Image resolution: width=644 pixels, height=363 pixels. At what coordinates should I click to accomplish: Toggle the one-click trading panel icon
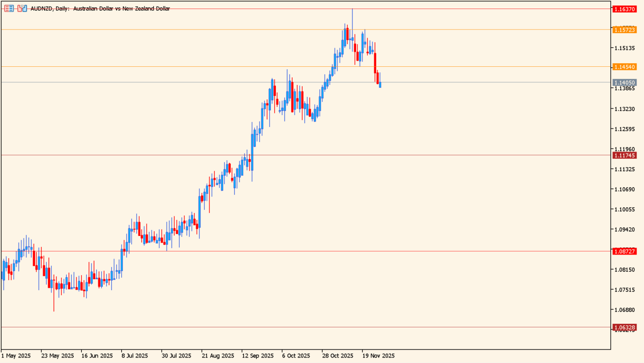[22, 9]
